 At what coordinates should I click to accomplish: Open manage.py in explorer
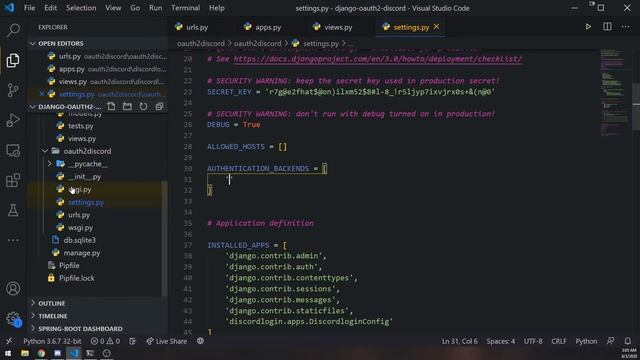(82, 253)
